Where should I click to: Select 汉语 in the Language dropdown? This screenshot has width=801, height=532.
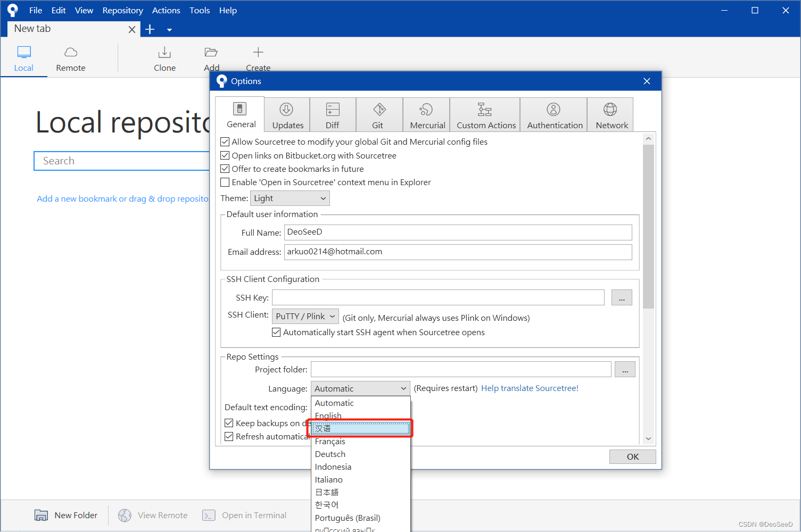(x=360, y=428)
